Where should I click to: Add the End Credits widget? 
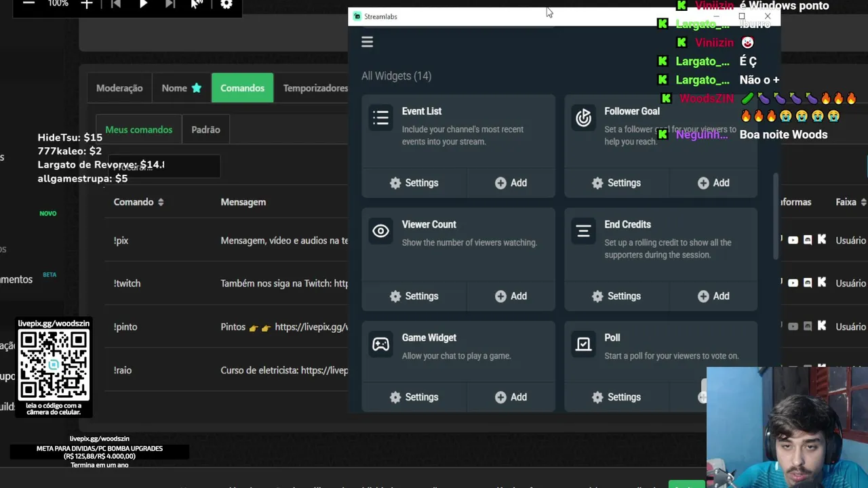point(713,296)
